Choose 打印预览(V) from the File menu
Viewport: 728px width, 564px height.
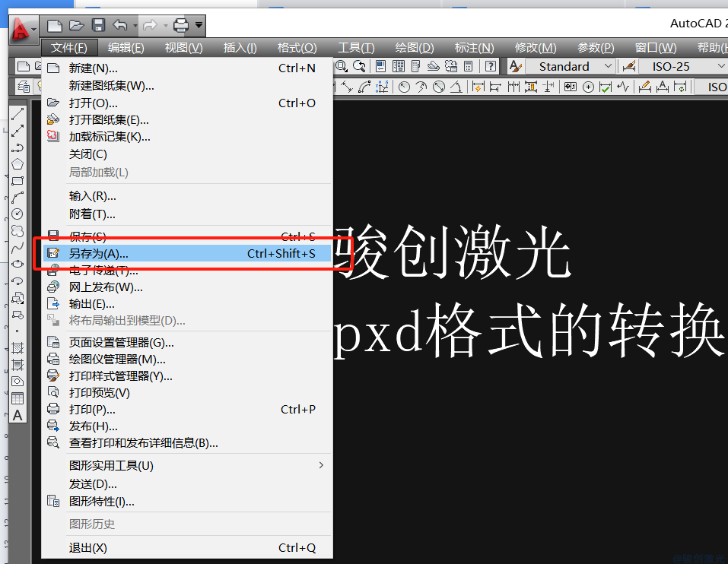pos(187,393)
